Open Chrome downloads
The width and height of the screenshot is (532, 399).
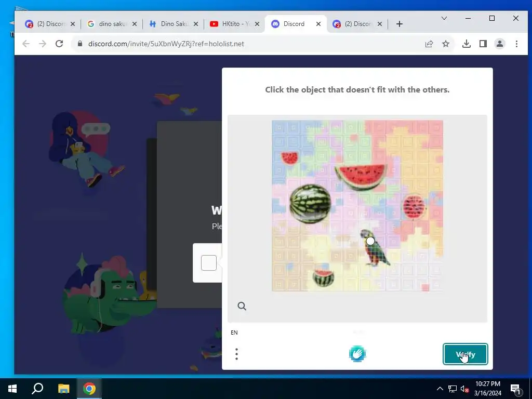pos(467,44)
